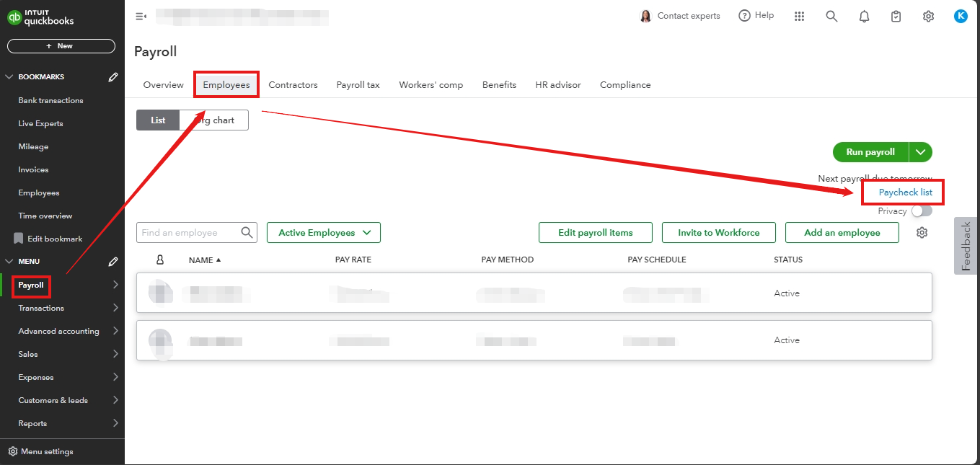Screen dimensions: 980x465
Task: Click the STATUS column header
Action: point(788,260)
